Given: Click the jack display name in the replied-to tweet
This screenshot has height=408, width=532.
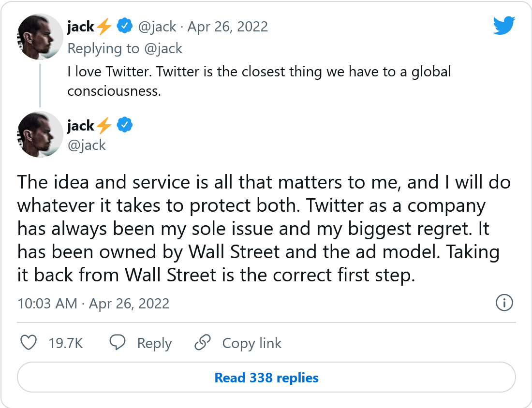Looking at the screenshot, I should click(x=81, y=27).
